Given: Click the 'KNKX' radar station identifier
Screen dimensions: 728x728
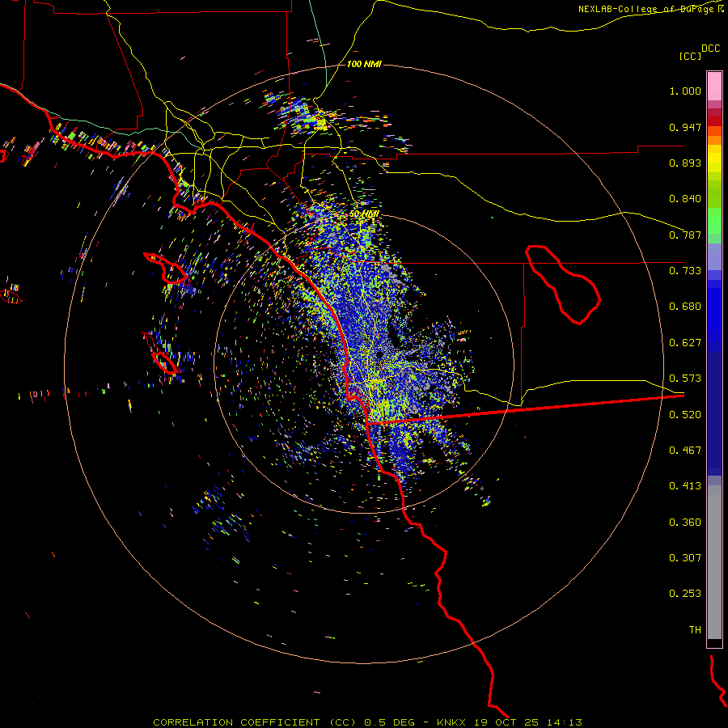Looking at the screenshot, I should click(x=451, y=722).
